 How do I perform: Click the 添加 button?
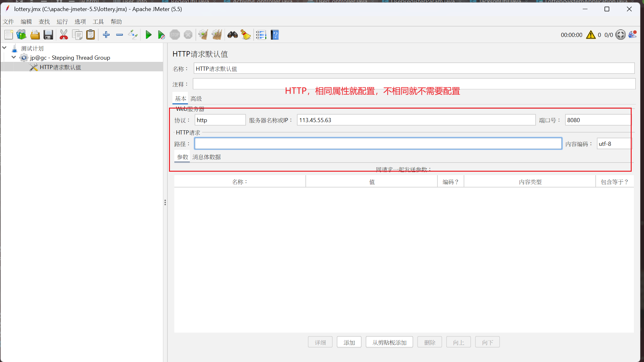349,342
